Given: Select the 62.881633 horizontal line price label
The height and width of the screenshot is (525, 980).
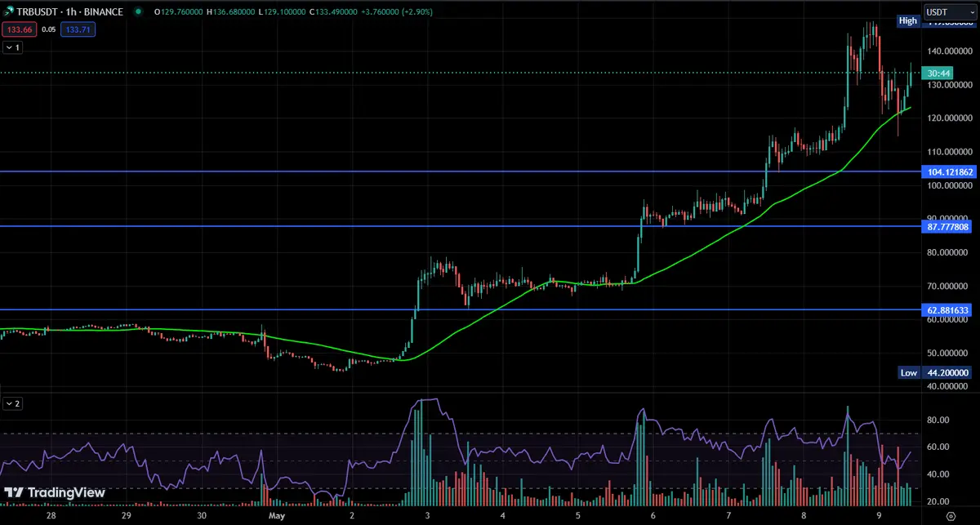Looking at the screenshot, I should pyautogui.click(x=947, y=310).
